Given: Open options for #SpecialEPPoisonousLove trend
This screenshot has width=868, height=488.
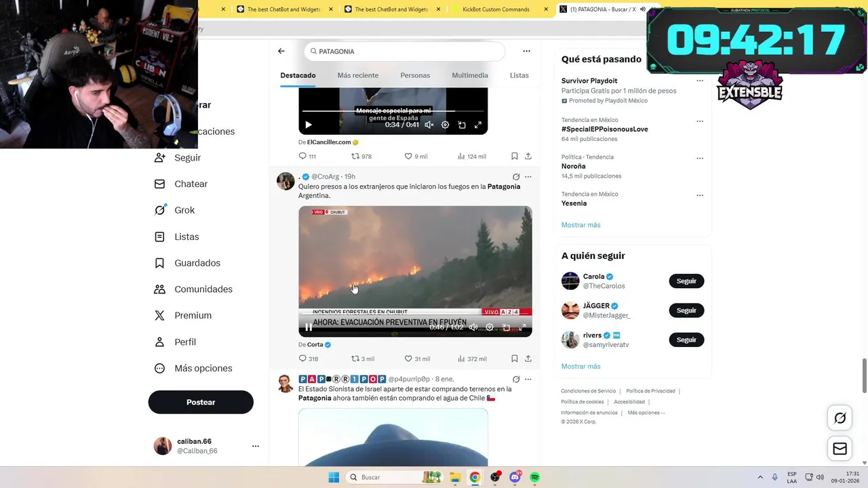Looking at the screenshot, I should coord(700,121).
